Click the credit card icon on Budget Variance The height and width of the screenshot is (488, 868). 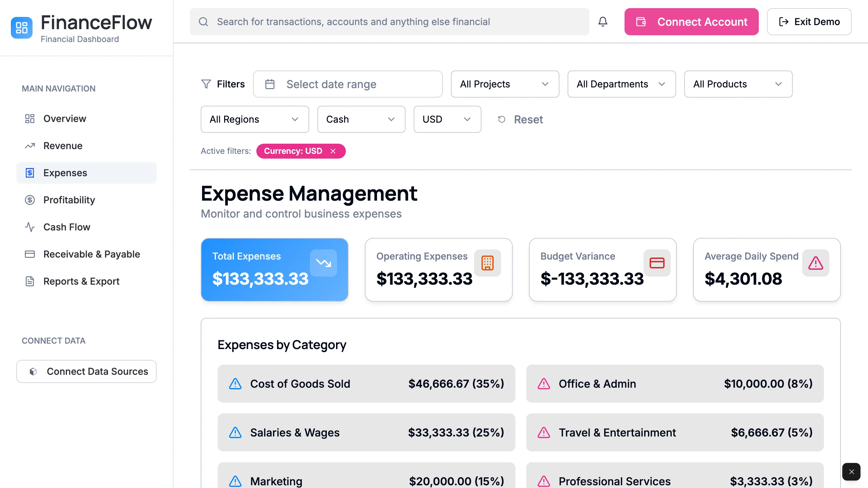coord(657,263)
